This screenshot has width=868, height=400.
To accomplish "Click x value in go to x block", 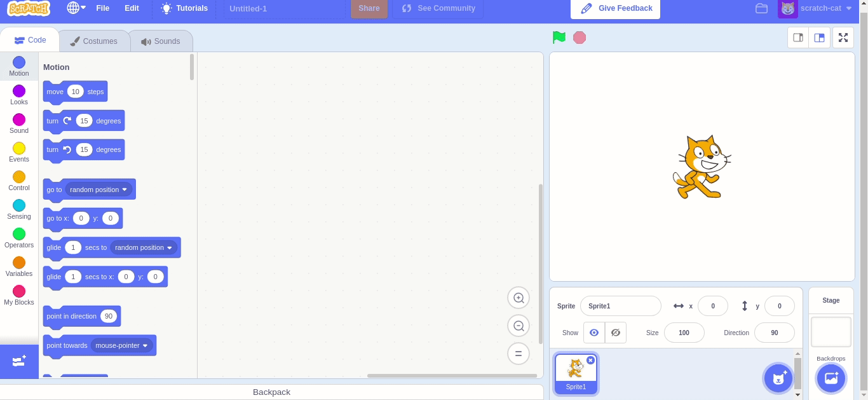I will coord(81,218).
